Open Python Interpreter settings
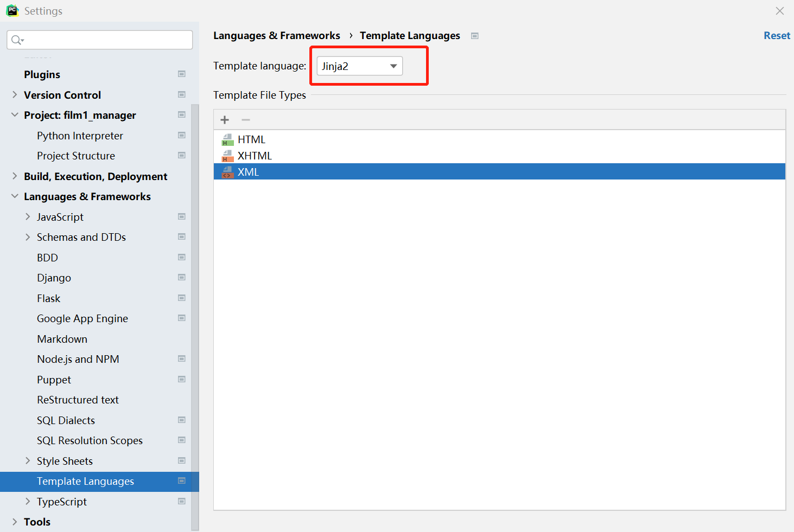Screen dimensions: 794x532 click(x=80, y=136)
